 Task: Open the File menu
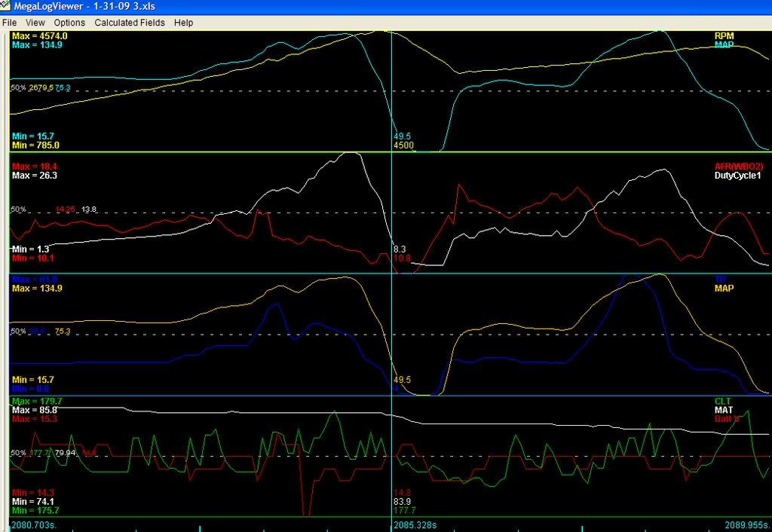[x=9, y=23]
